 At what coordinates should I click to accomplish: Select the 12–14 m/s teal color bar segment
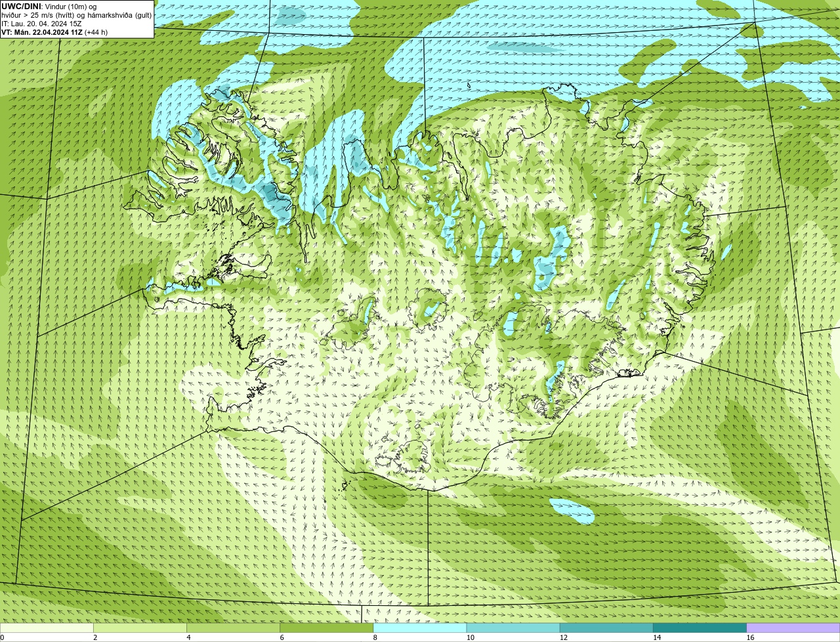point(606,628)
